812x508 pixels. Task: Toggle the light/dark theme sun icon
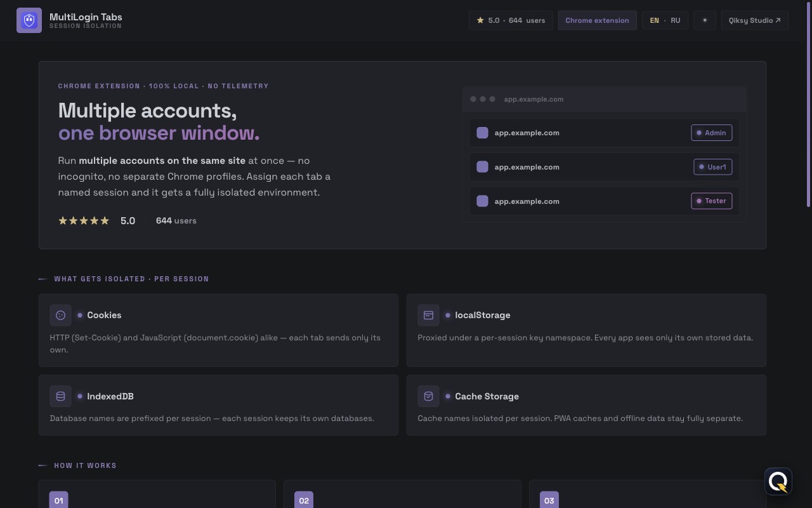coord(705,20)
